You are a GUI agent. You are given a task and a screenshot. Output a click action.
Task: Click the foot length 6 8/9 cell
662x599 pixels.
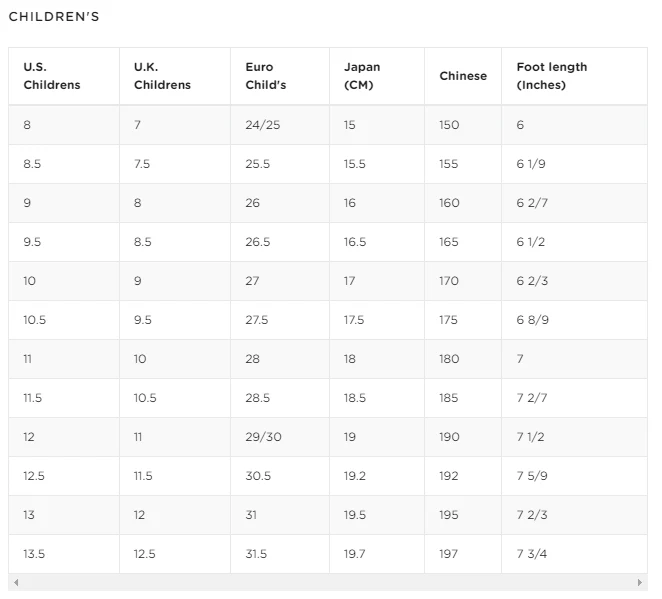533,320
